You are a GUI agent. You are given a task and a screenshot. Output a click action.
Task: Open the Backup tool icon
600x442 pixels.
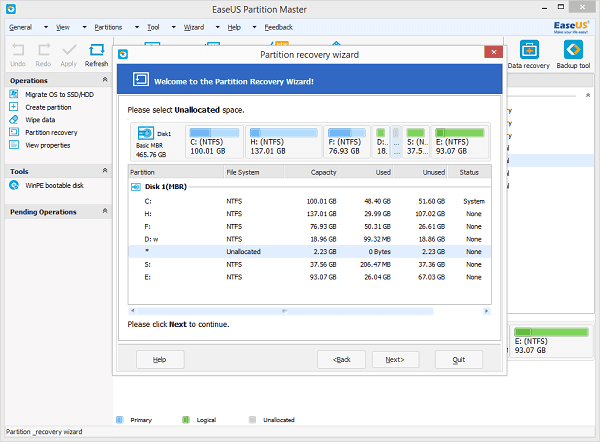573,49
